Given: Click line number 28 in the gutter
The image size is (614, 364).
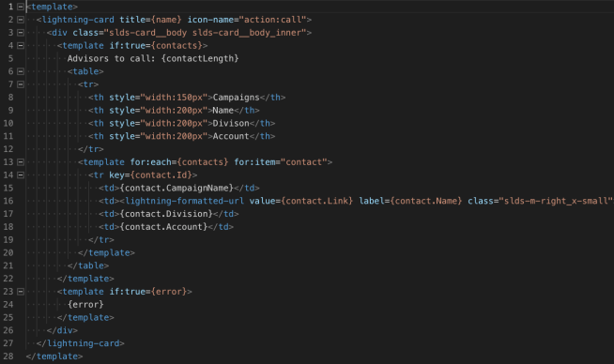Looking at the screenshot, I should tap(8, 356).
